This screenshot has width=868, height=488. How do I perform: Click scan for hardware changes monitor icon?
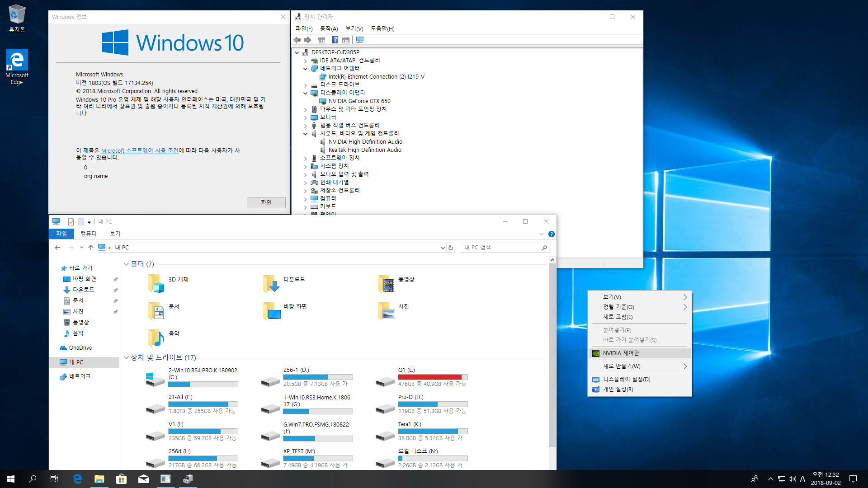coord(360,40)
